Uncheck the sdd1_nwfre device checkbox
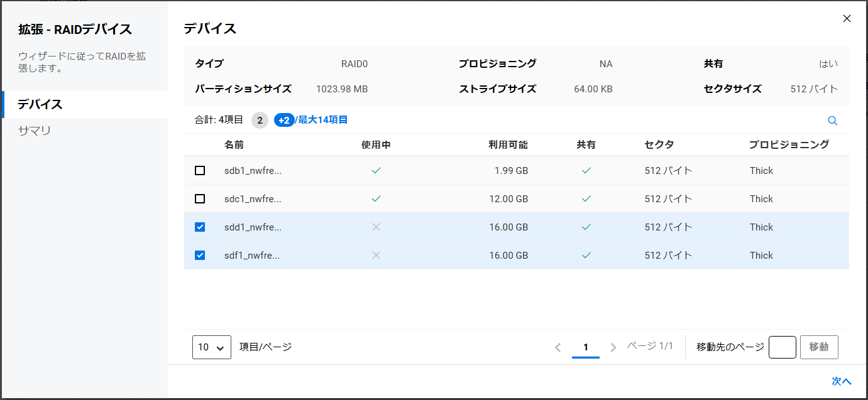This screenshot has height=400, width=868. pos(200,227)
